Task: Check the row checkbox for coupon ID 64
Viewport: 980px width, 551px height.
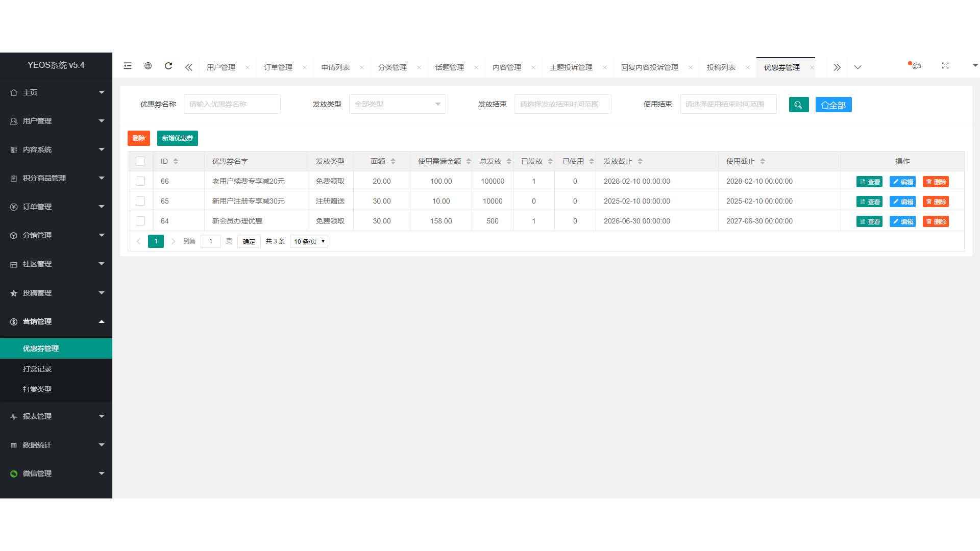Action: click(140, 221)
